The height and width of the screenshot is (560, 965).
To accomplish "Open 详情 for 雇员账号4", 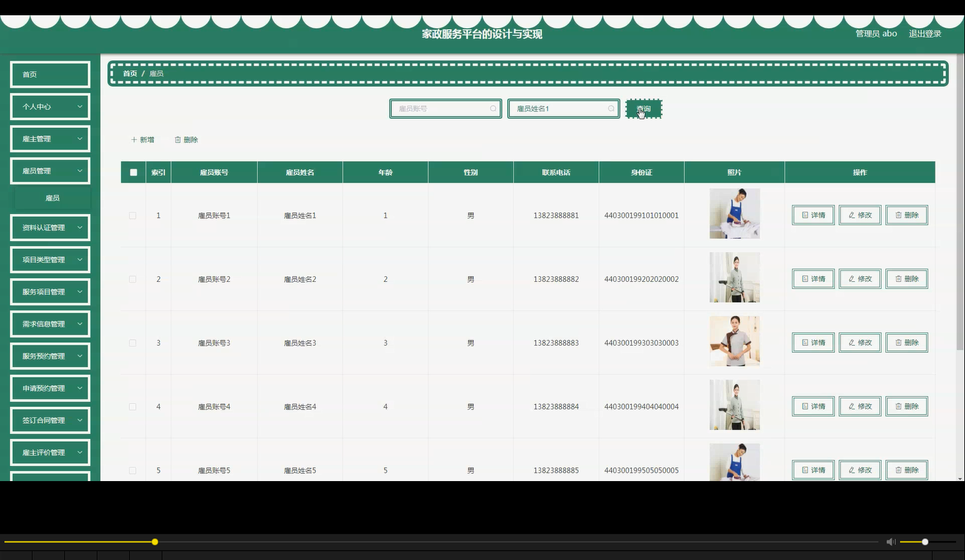I will coord(813,406).
